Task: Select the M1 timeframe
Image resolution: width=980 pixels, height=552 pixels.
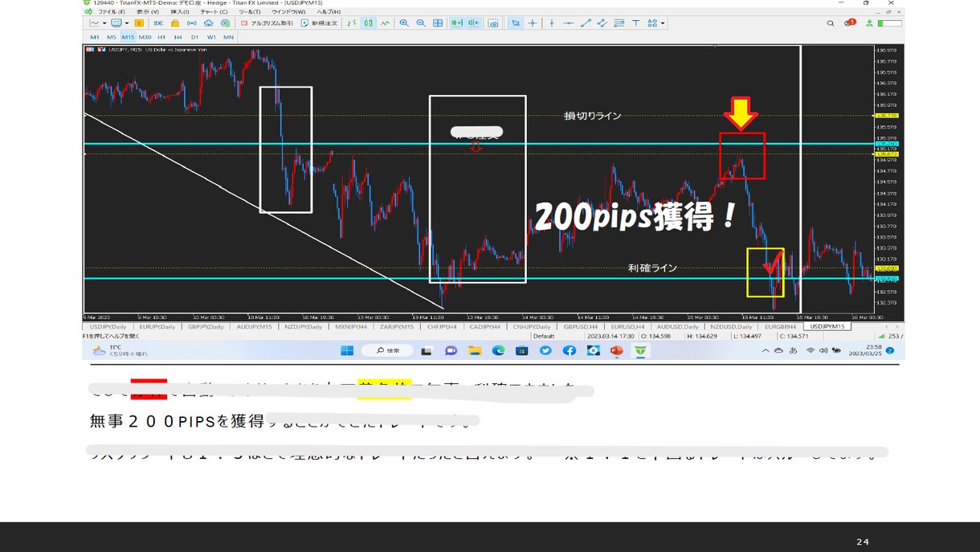Action: 95,37
